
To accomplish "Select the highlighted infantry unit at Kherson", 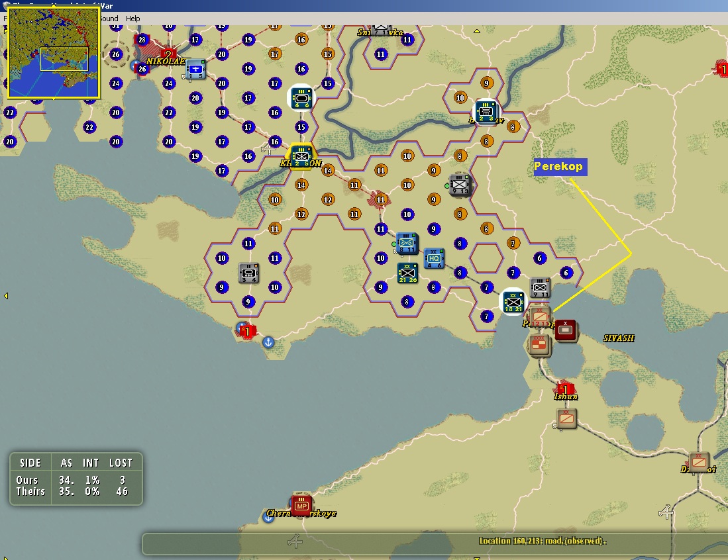I will pos(301,156).
